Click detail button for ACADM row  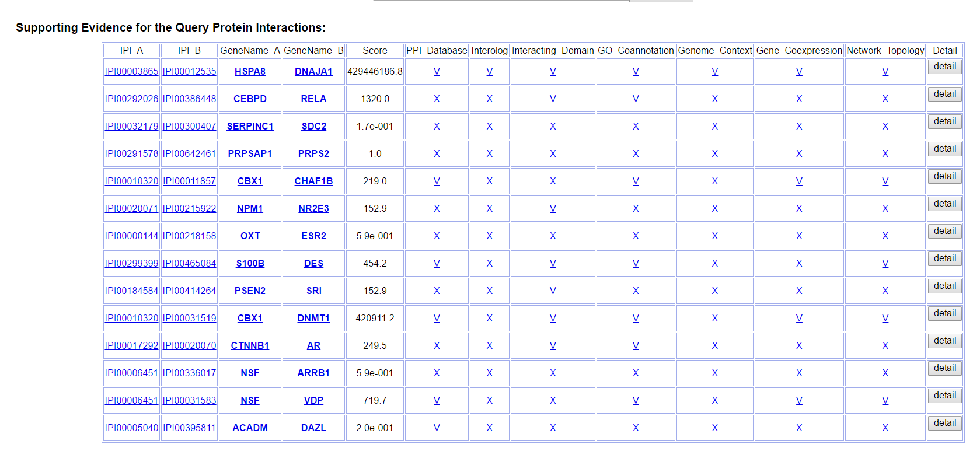point(944,423)
